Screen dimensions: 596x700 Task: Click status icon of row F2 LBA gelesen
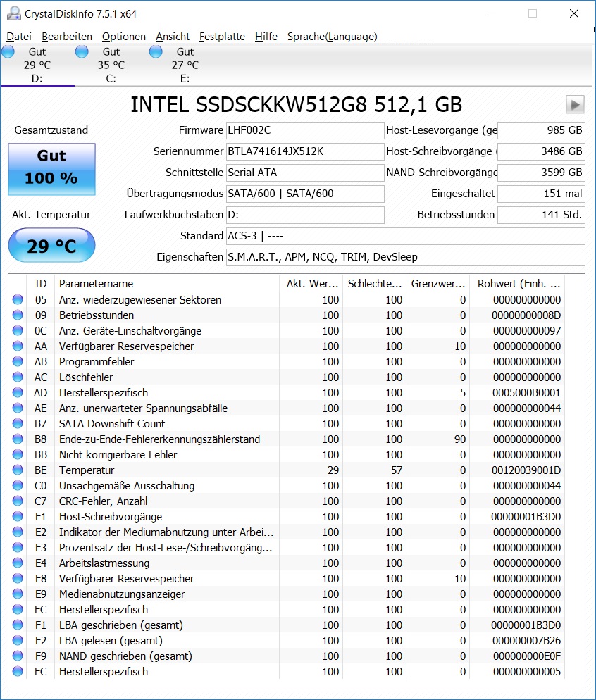point(18,640)
